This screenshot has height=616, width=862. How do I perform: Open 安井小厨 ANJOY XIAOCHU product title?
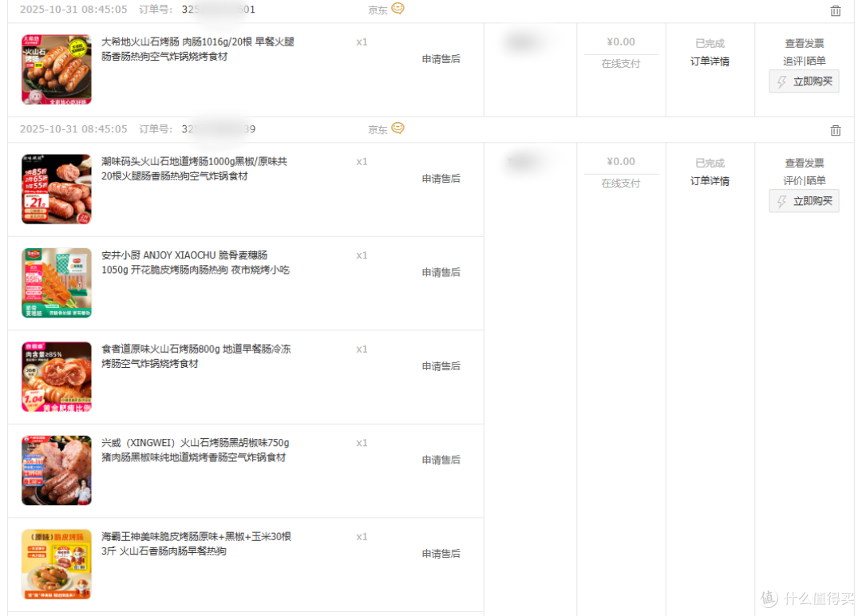(x=196, y=262)
